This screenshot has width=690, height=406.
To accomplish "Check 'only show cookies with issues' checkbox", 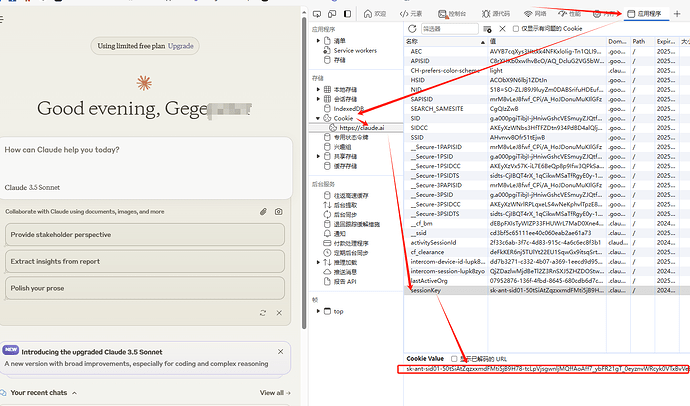I will point(516,29).
